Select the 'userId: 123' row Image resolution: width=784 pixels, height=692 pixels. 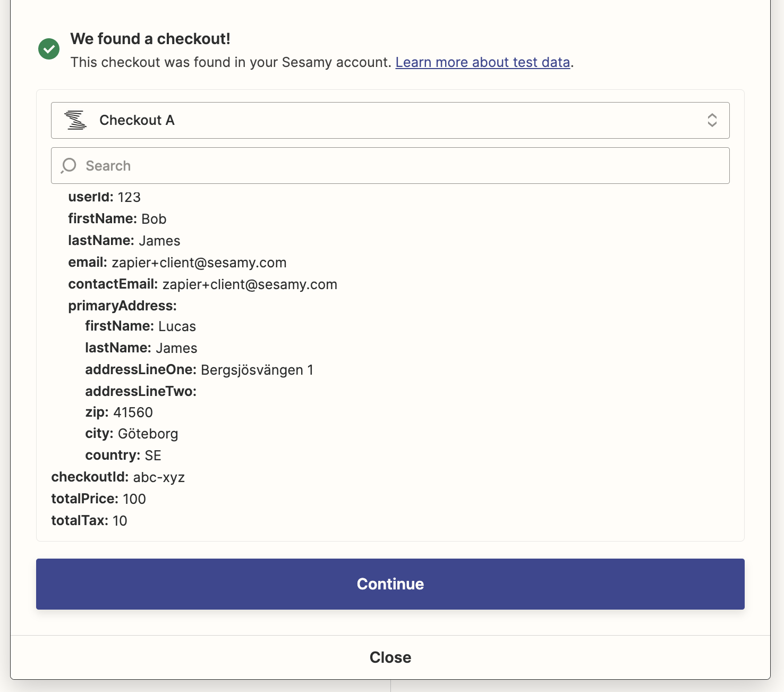(x=104, y=197)
